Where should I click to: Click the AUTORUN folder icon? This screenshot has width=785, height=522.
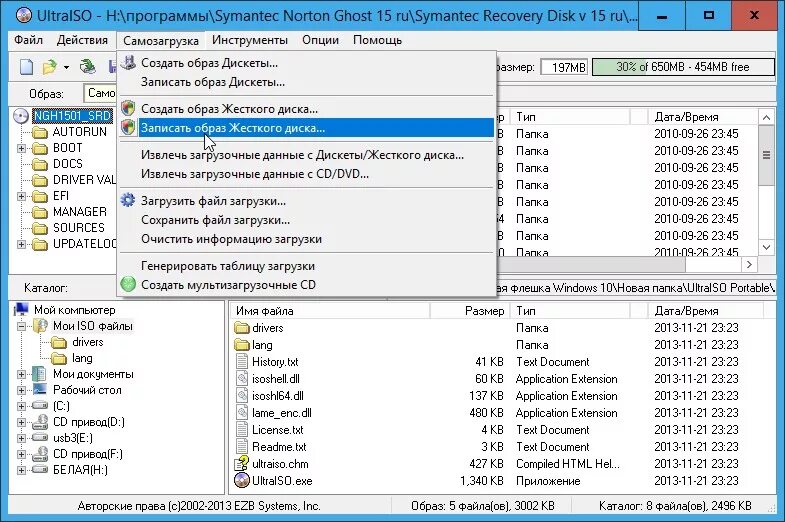(40, 133)
